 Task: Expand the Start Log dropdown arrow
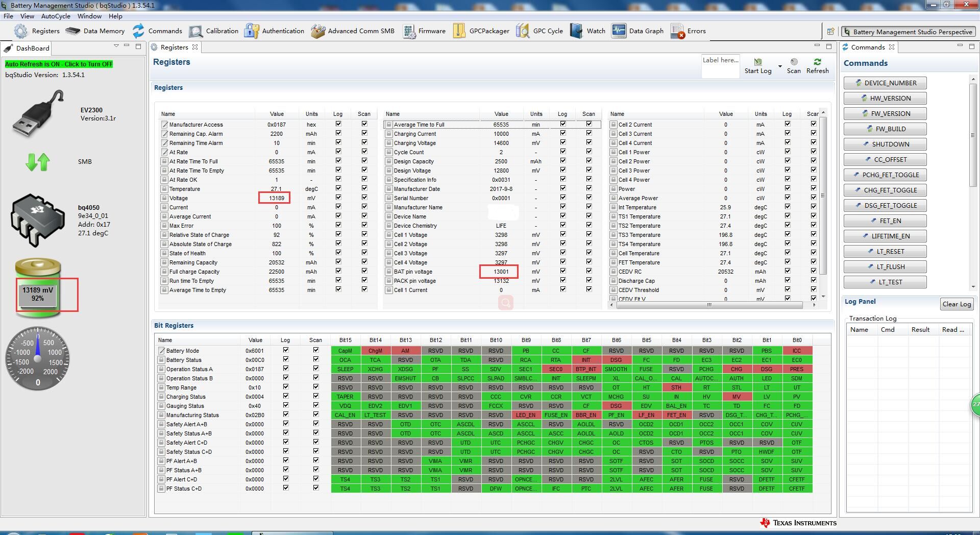pyautogui.click(x=779, y=66)
